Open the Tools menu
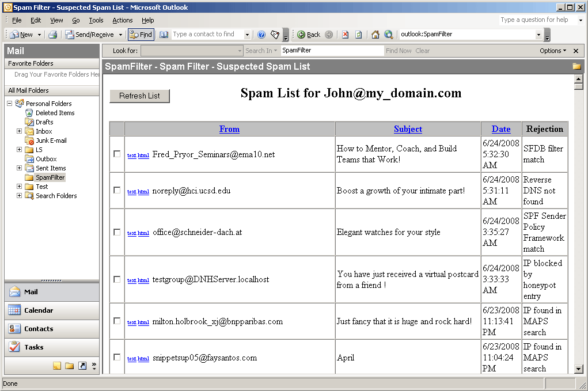Image resolution: width=588 pixels, height=391 pixels. pyautogui.click(x=96, y=20)
